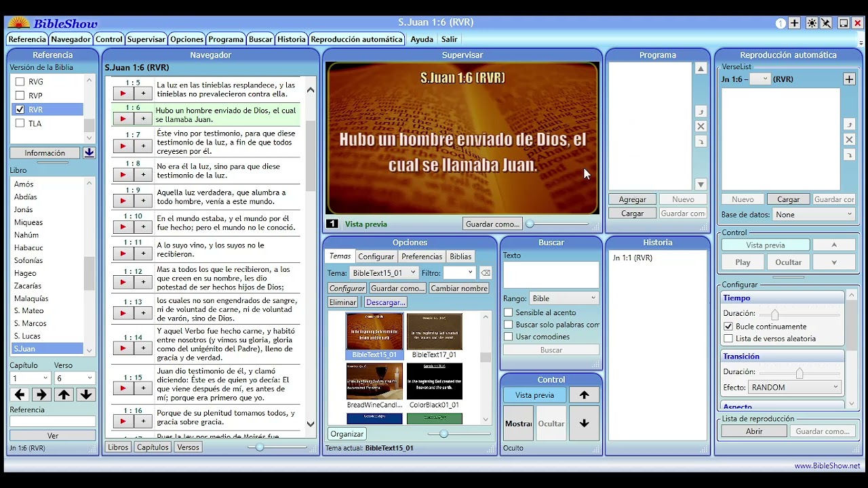Click the up caret next to Vista previa in autoplay

coord(834,245)
